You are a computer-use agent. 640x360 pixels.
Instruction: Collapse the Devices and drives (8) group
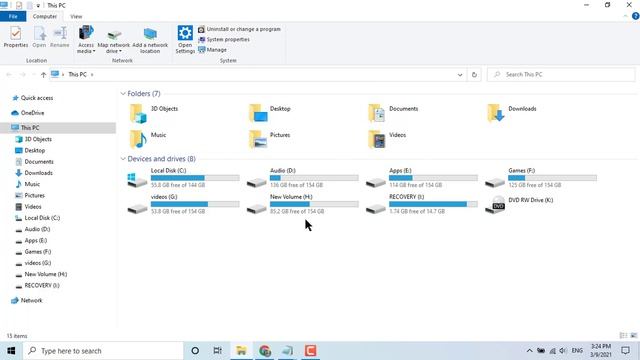coord(123,159)
